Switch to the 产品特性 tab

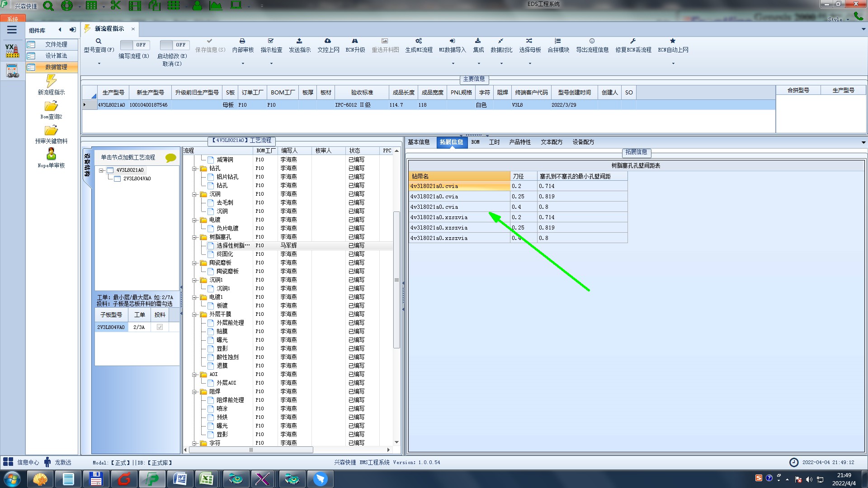click(519, 142)
